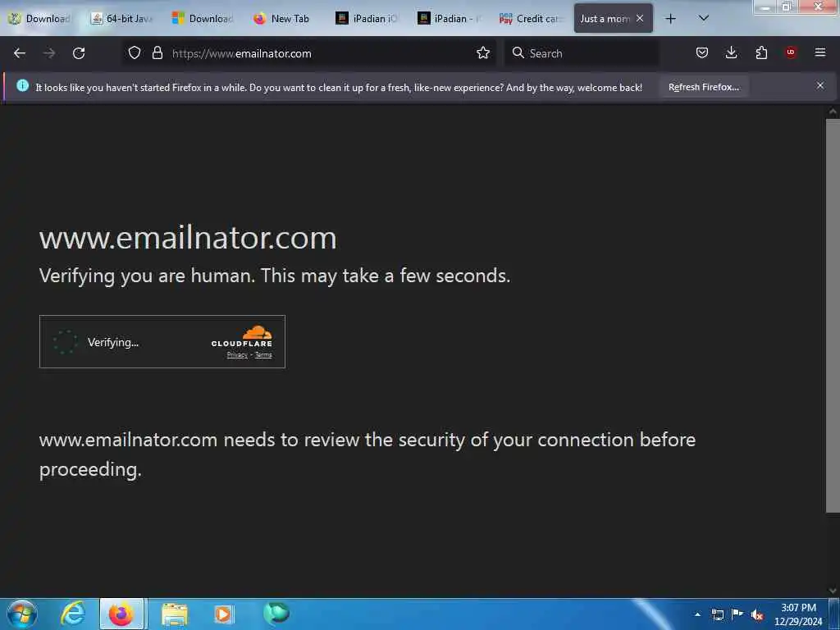
Task: Open the uBlock Origin extension icon
Action: (x=791, y=52)
